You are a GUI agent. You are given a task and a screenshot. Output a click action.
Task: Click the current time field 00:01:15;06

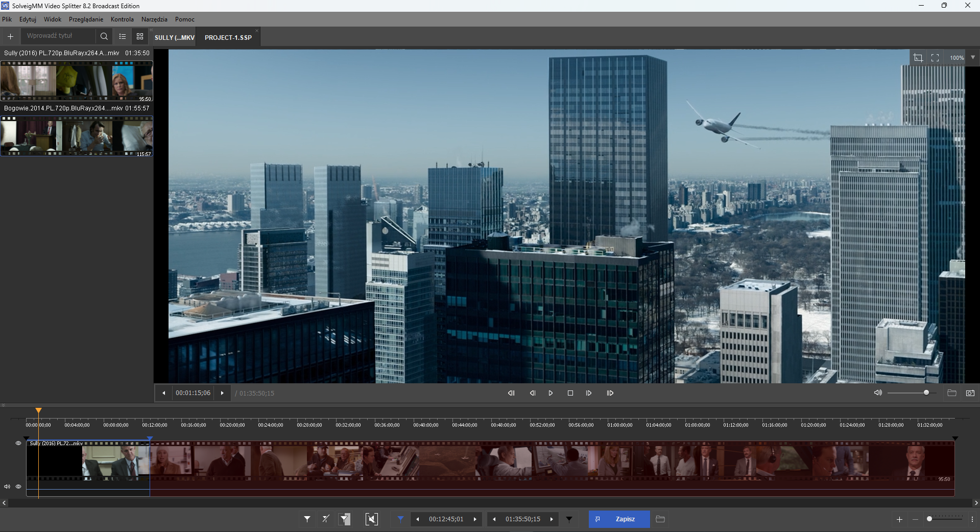193,393
